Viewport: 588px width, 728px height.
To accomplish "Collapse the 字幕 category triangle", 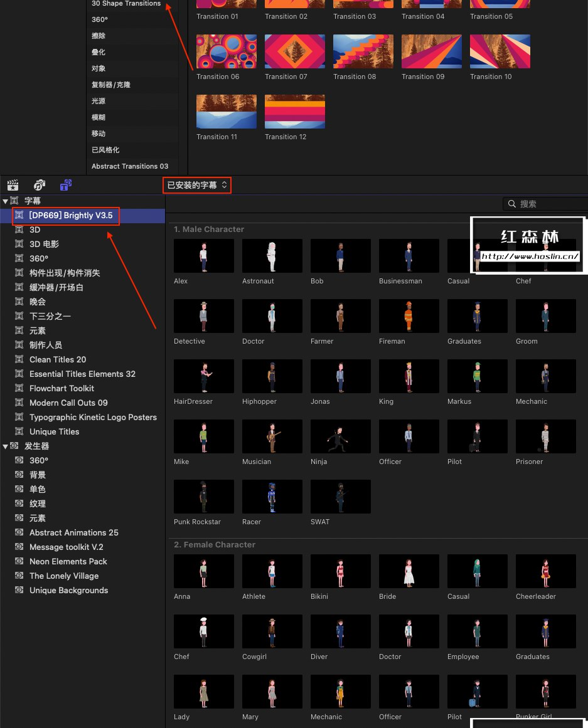I will tap(5, 201).
